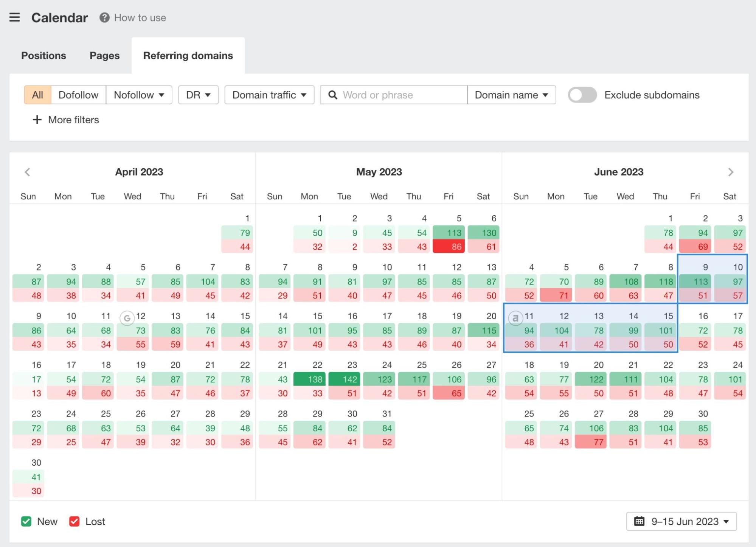
Task: Uncheck the Lost referring domains checkbox
Action: point(74,521)
